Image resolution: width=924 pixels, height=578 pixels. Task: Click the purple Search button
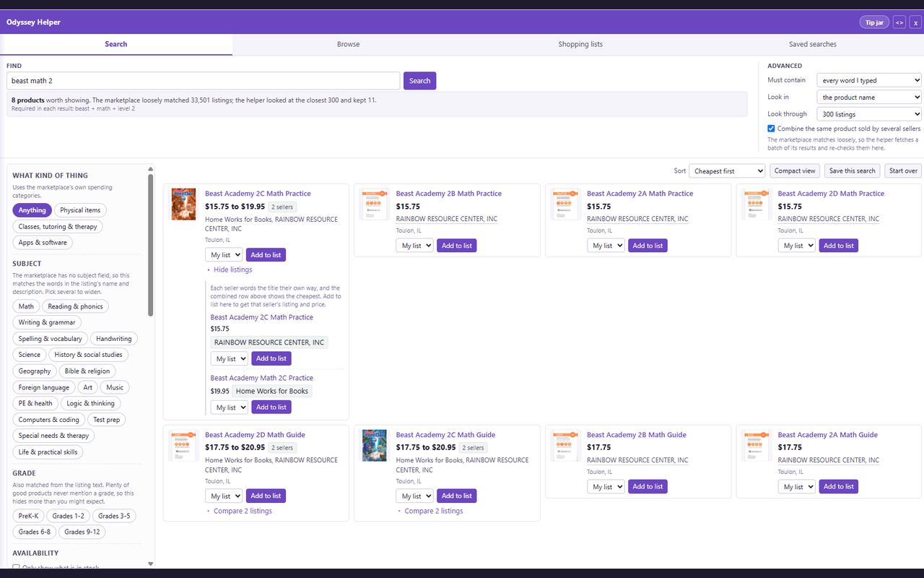(419, 81)
